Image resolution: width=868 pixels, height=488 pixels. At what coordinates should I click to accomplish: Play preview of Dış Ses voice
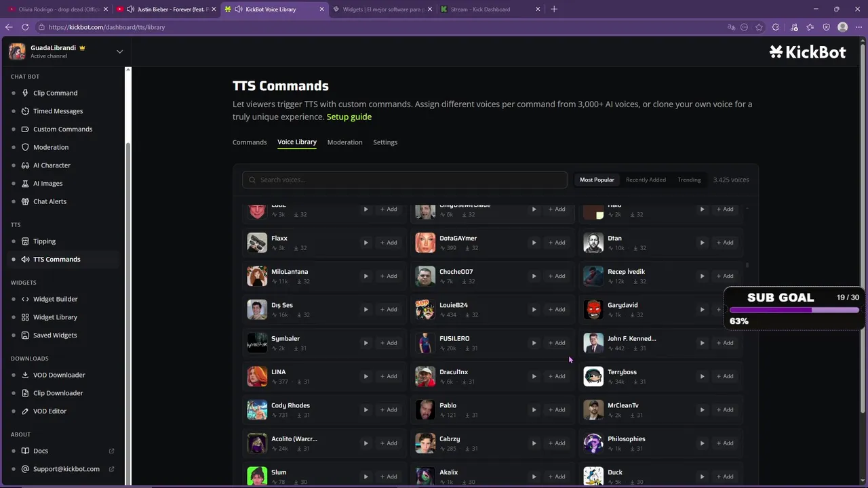(x=366, y=309)
